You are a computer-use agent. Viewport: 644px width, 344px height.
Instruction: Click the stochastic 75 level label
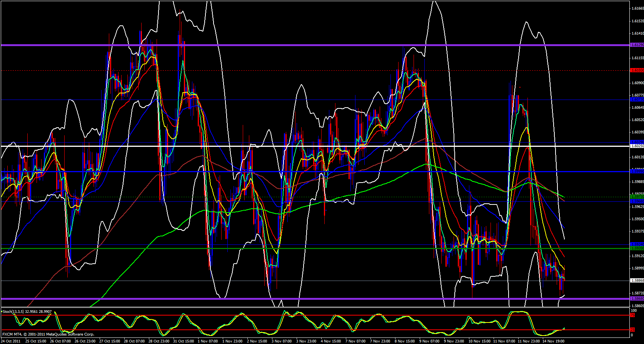(x=632, y=315)
